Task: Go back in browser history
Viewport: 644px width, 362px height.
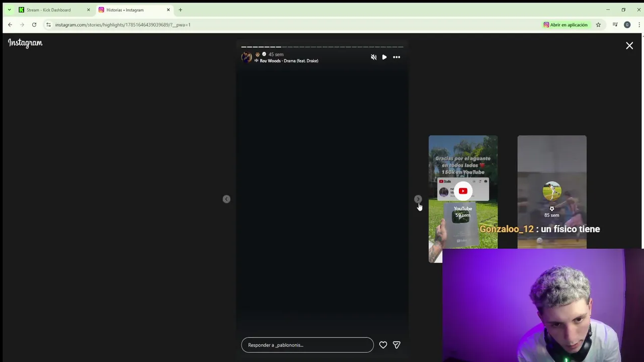Action: pyautogui.click(x=10, y=25)
